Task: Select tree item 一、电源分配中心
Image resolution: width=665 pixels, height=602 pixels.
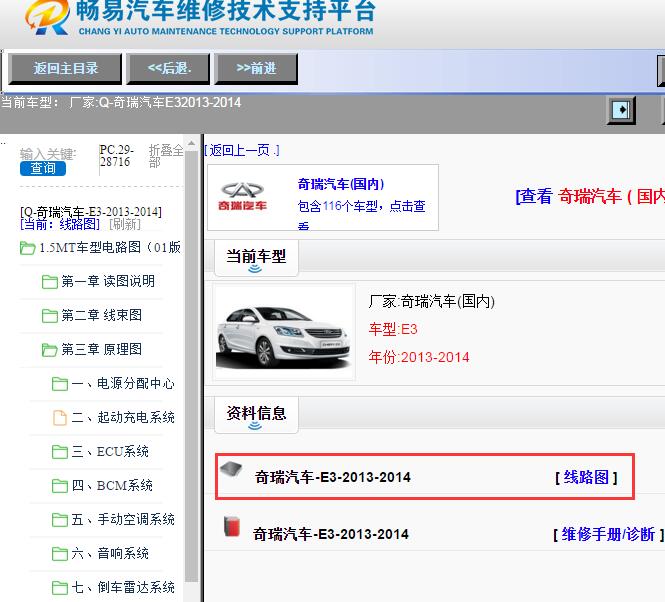Action: [123, 384]
